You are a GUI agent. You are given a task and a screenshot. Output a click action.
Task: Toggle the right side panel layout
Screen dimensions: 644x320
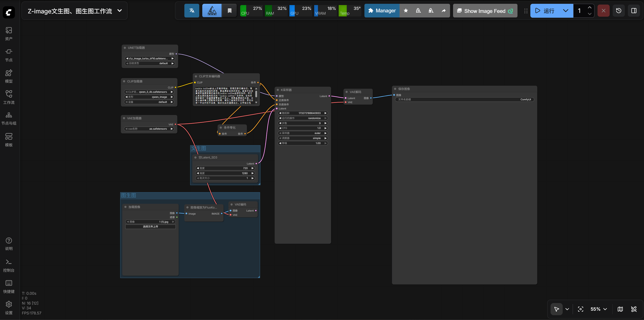coord(634,11)
